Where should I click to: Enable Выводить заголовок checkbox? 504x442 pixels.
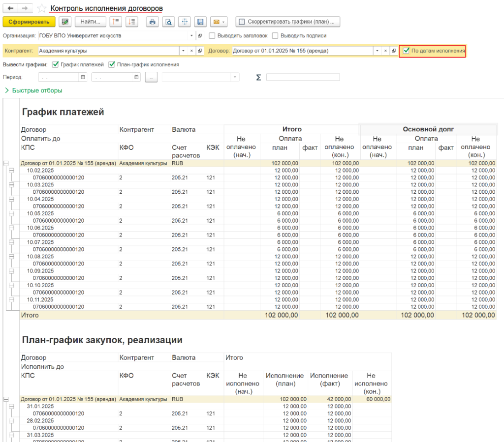(x=212, y=35)
